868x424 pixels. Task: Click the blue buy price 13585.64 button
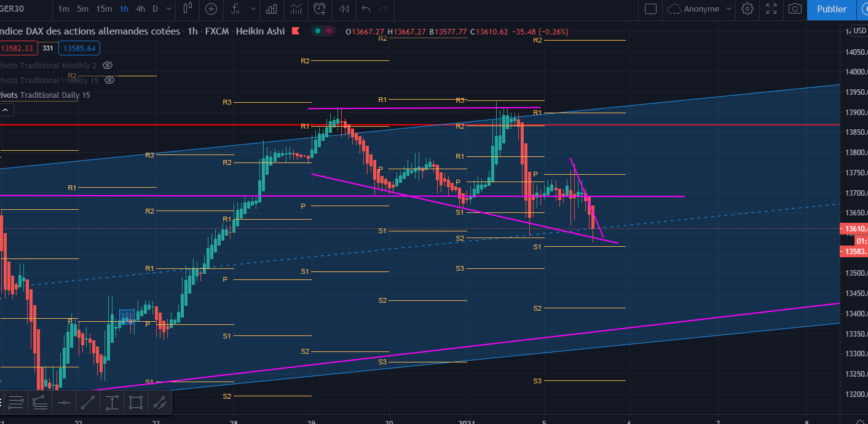pos(79,48)
